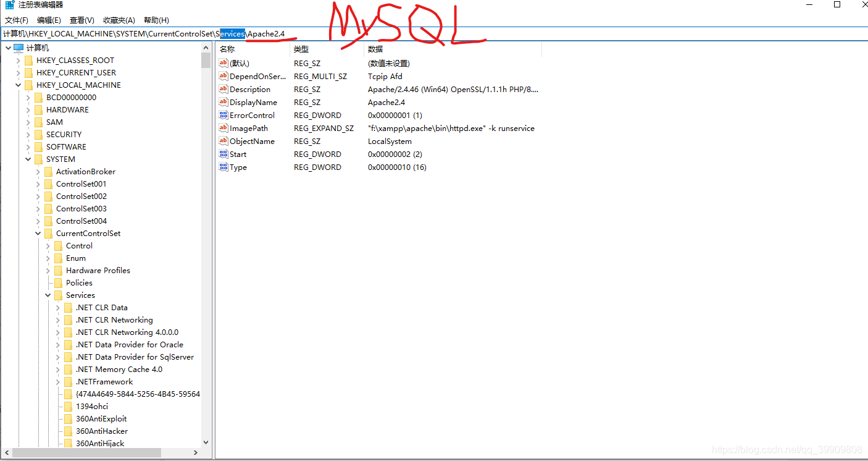
Task: Select the 计算机 computer icon
Action: pyautogui.click(x=19, y=48)
